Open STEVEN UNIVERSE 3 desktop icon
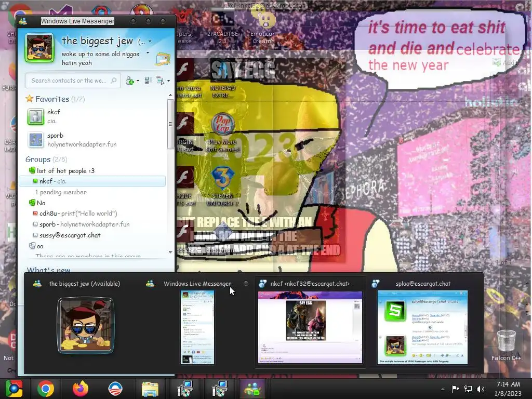Screen dimensions: 532x399 point(222,187)
